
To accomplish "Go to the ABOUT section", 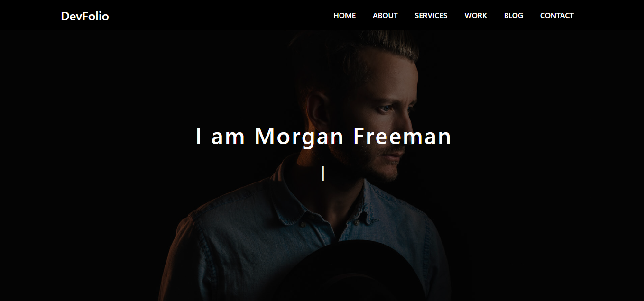I will point(385,16).
